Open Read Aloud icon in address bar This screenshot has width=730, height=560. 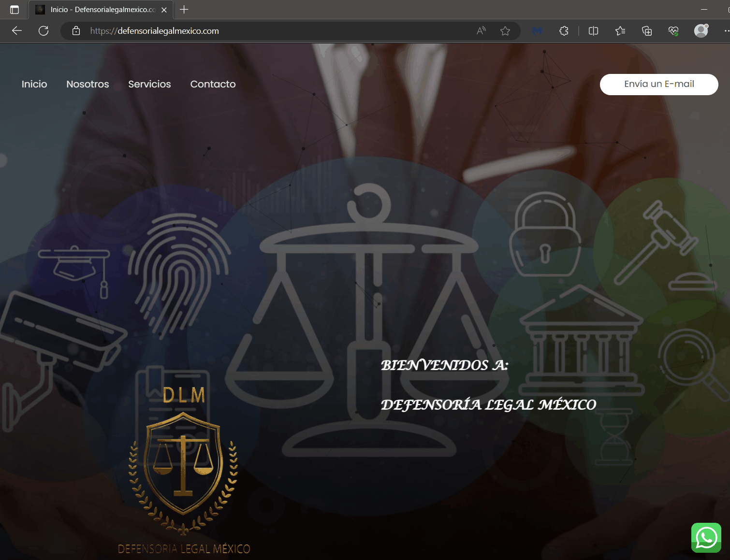coord(481,31)
